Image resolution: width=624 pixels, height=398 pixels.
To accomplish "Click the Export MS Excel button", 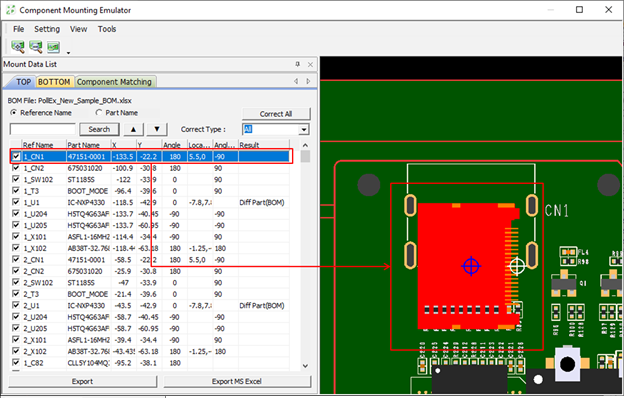I will pyautogui.click(x=237, y=381).
